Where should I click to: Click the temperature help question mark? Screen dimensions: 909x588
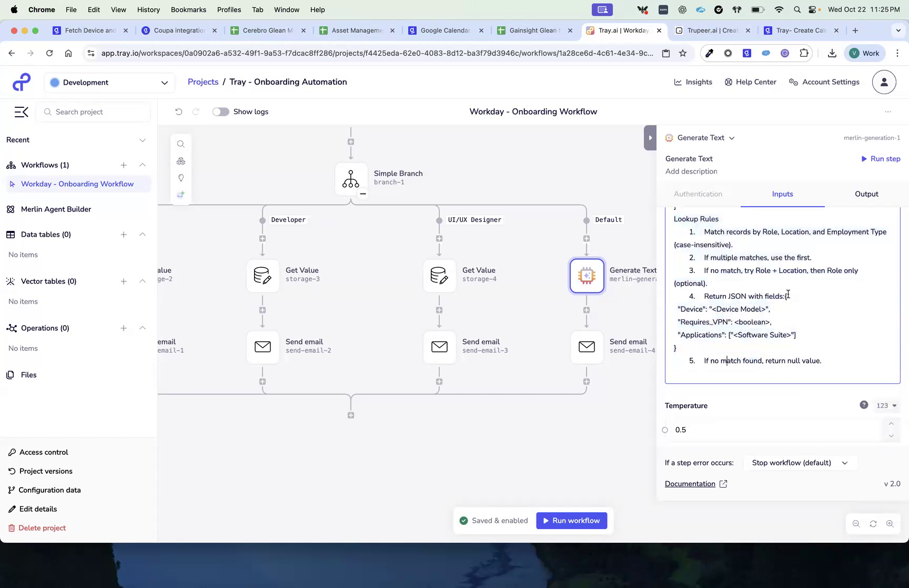coord(864,405)
